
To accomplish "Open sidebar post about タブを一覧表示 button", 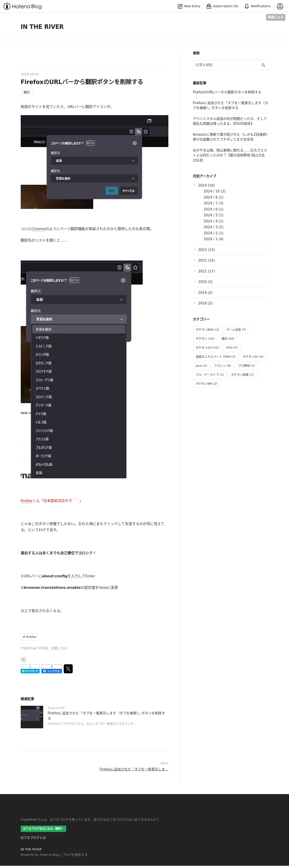I will [x=230, y=105].
